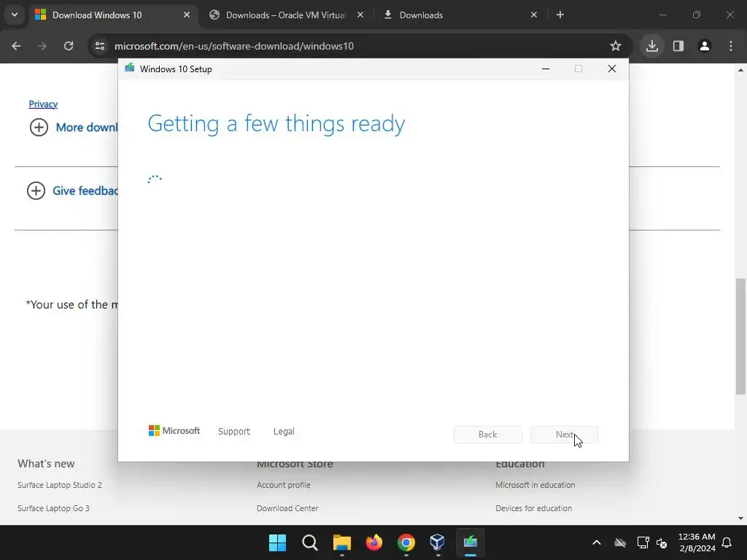Screen dimensions: 747x560
Task: Open Surface Laptop Studio 2 footer link
Action: [60, 485]
